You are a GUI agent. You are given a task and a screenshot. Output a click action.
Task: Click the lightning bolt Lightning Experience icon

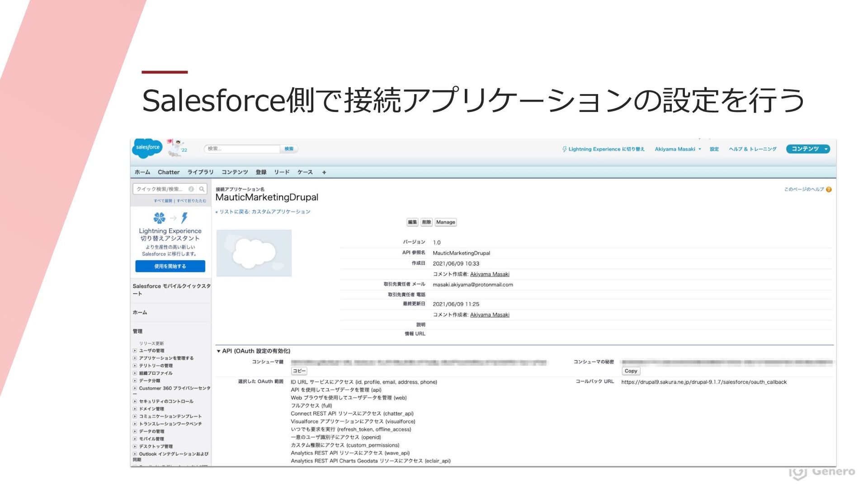point(565,149)
